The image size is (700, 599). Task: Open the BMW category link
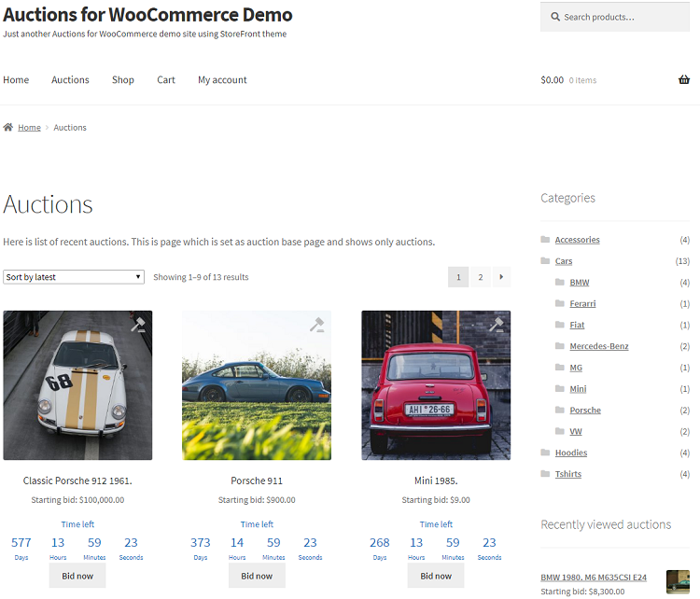tap(580, 283)
